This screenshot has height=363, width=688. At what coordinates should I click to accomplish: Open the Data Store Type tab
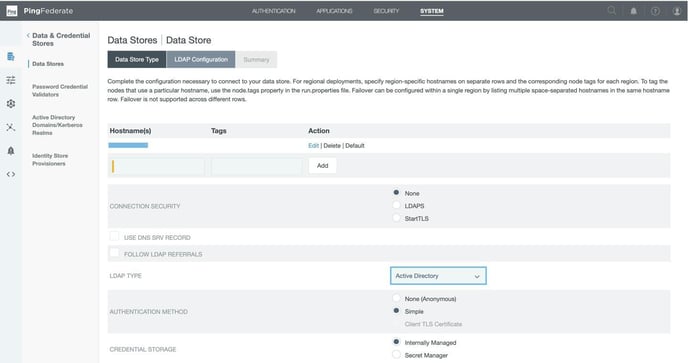coord(136,59)
